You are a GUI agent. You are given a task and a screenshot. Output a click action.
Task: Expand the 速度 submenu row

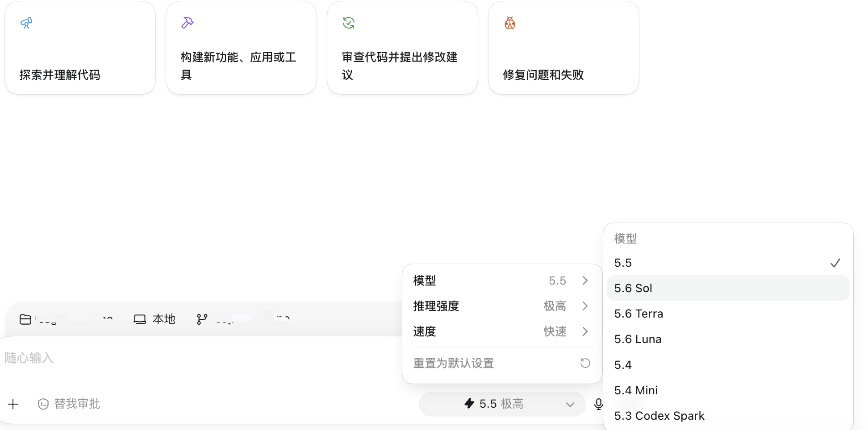click(502, 331)
